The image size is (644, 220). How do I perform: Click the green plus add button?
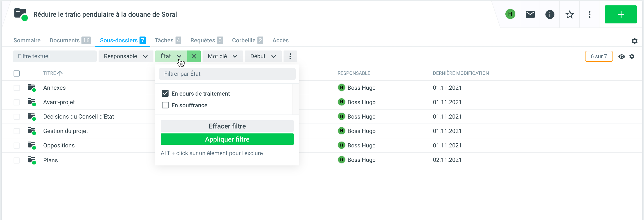(x=620, y=14)
